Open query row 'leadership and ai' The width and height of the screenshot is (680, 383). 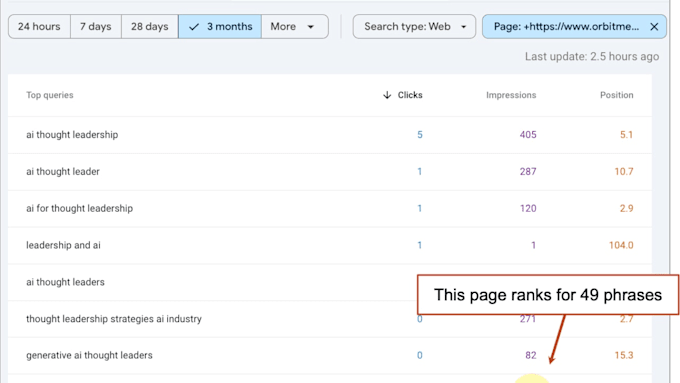click(x=330, y=245)
